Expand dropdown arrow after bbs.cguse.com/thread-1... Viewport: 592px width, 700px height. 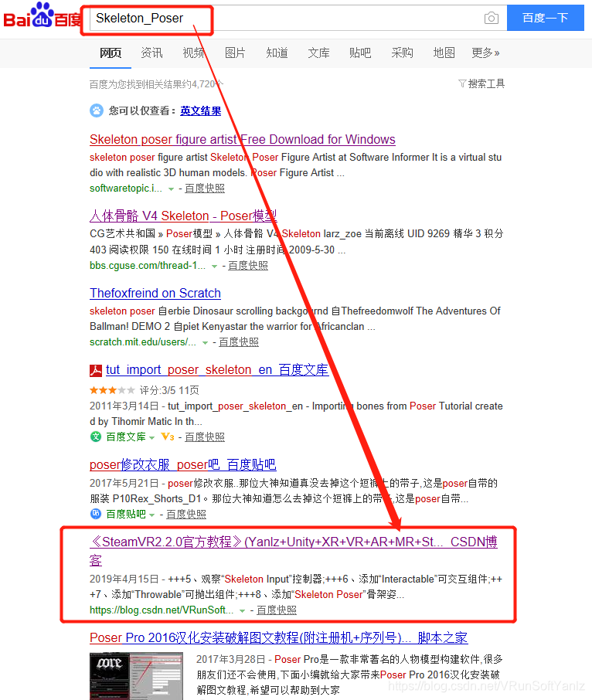(x=214, y=267)
